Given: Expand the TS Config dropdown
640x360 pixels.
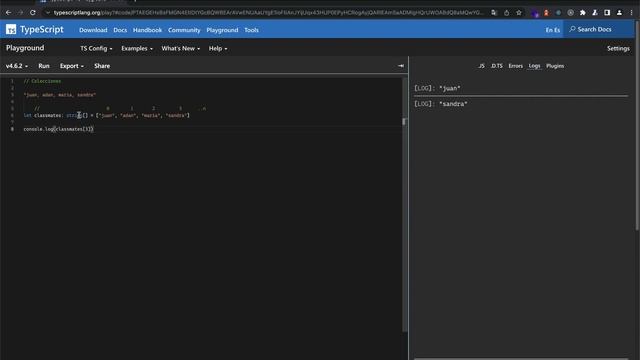Looking at the screenshot, I should [96, 48].
